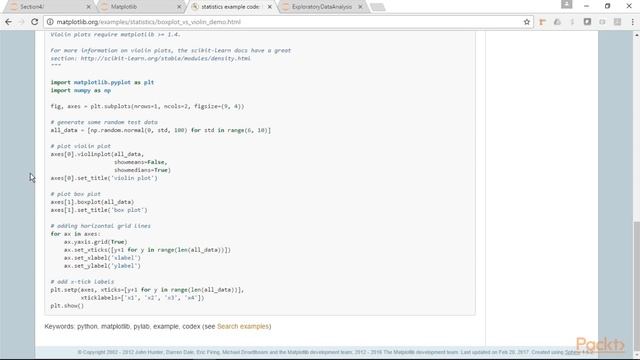Switch to the Section4 tab
640x360 pixels.
[50, 7]
